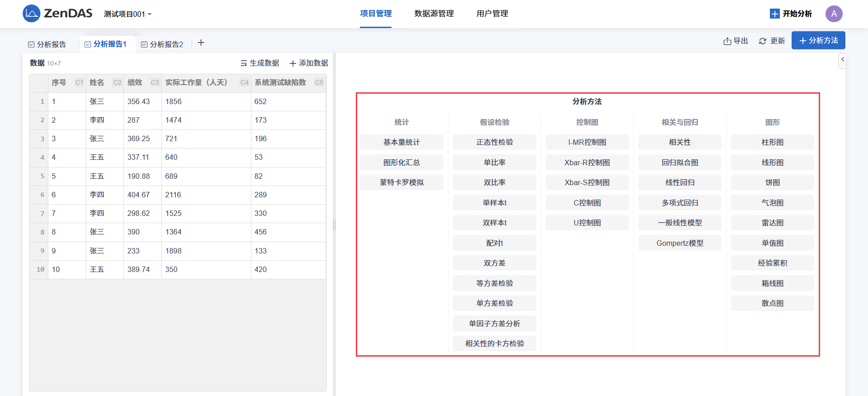The width and height of the screenshot is (868, 396).
Task: Go to 用户管理 in top navigation
Action: 492,14
